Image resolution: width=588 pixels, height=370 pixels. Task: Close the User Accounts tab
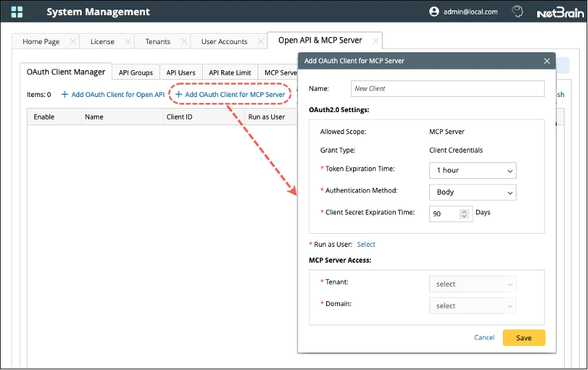coord(261,41)
